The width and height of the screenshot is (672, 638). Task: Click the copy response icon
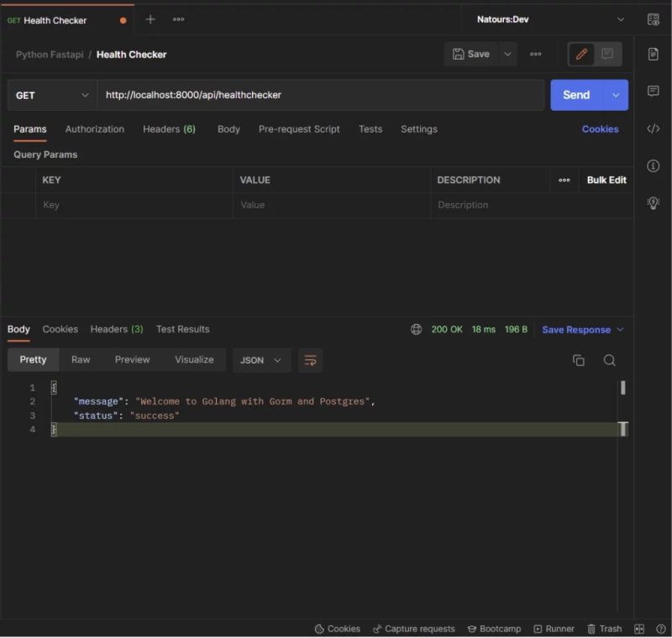pyautogui.click(x=578, y=359)
